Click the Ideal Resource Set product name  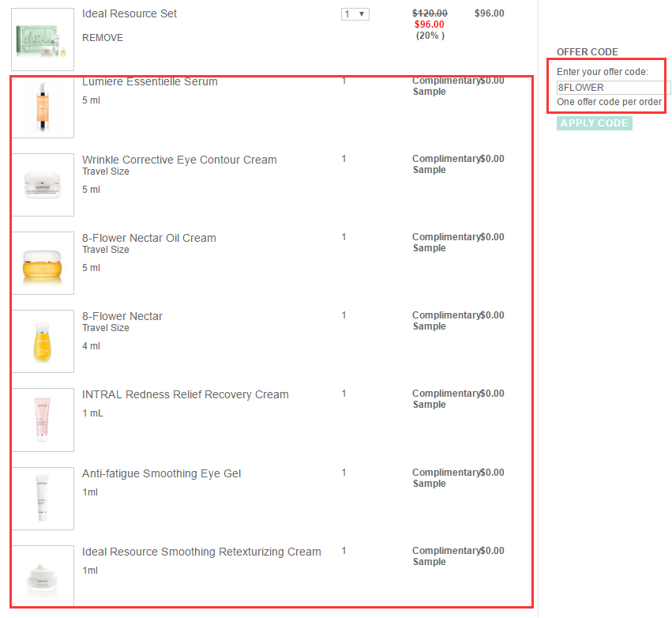[130, 13]
